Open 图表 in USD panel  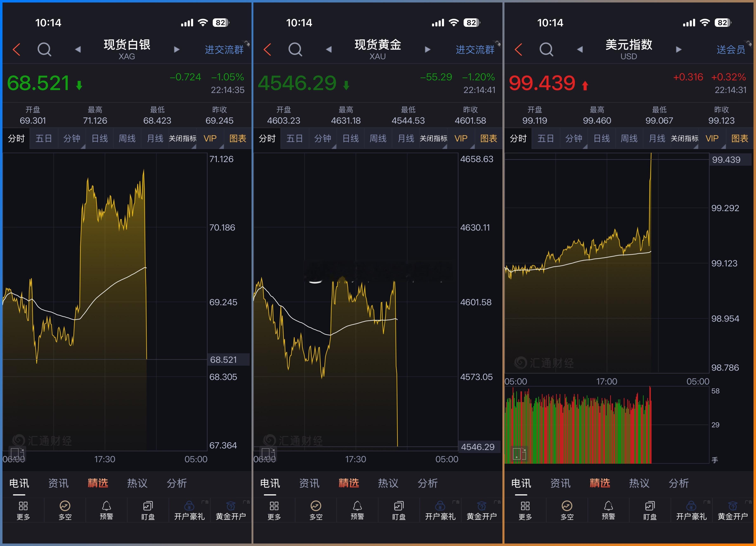[740, 138]
